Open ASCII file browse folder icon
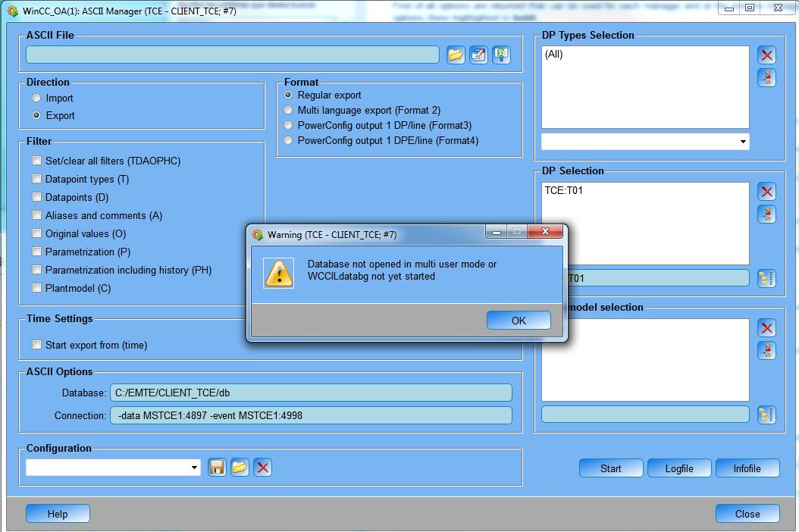Screen dimensions: 799x532 [456, 55]
